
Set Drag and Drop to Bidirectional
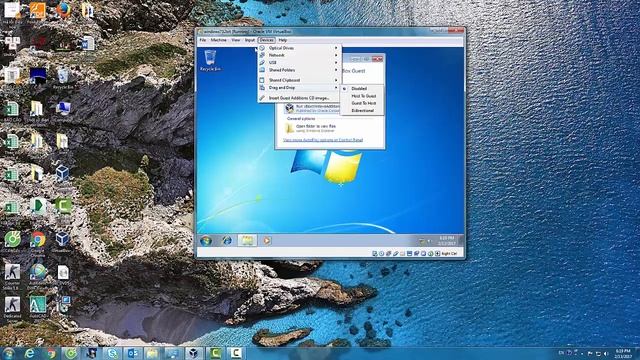coord(362,111)
